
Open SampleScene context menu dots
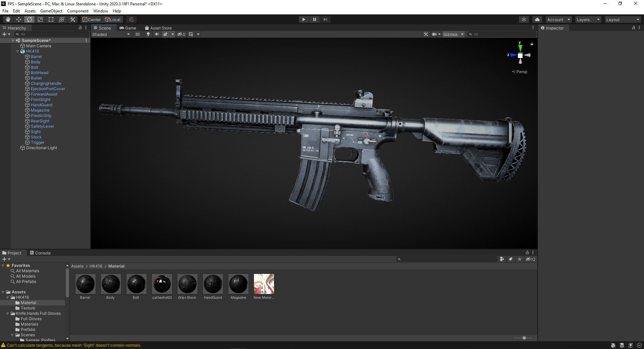(86, 41)
